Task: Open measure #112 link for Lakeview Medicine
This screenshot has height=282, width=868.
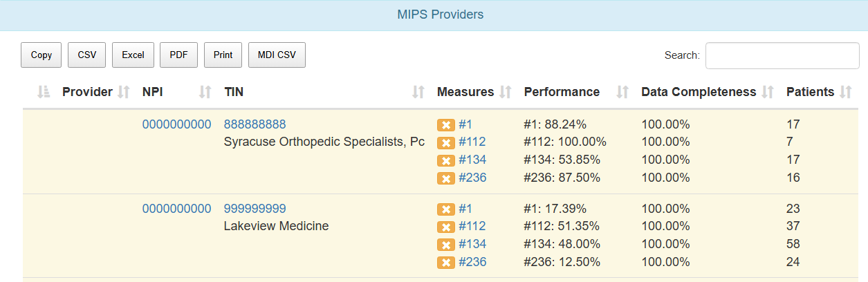Action: (472, 226)
